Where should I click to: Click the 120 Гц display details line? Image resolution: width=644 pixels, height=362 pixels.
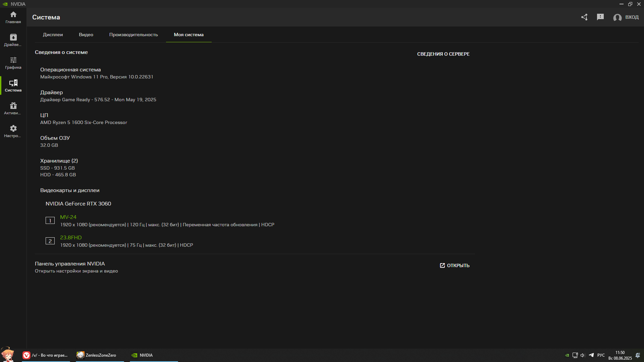pos(167,225)
